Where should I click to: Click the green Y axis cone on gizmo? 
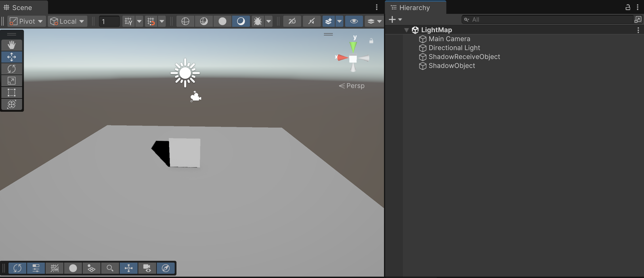(x=353, y=46)
